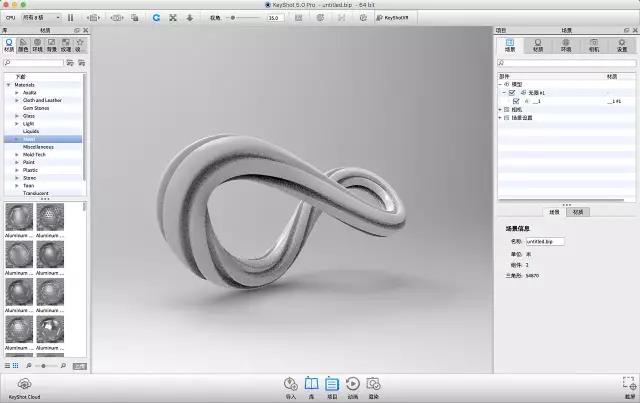640x403 pixels.
Task: Click the project panel search field
Action: (567, 62)
